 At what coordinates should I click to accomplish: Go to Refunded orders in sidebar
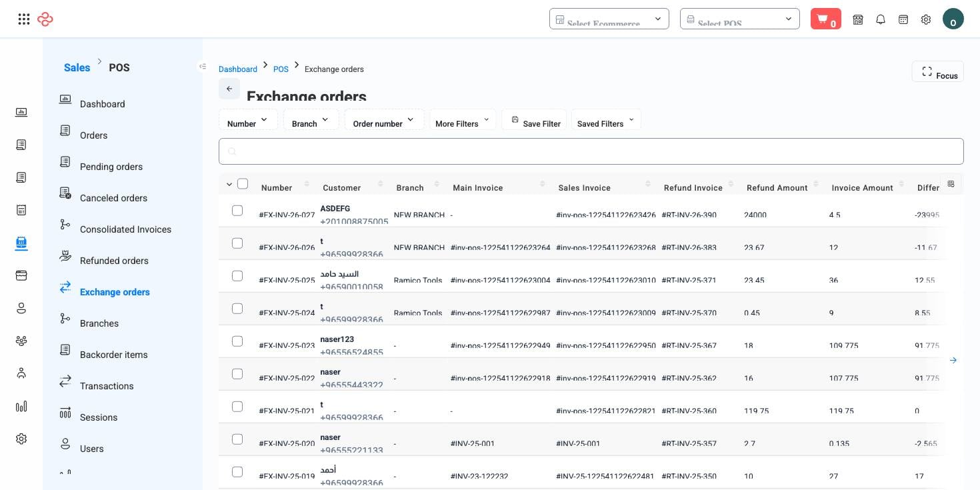coord(114,261)
